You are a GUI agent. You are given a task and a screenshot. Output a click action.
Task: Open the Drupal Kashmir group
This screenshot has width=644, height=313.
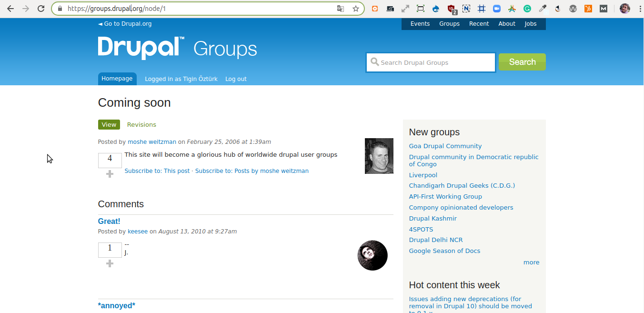coord(433,219)
